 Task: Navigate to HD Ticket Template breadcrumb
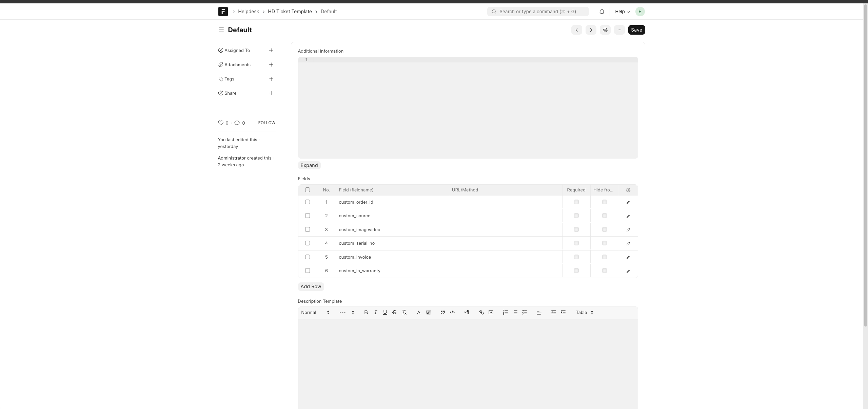click(x=290, y=12)
